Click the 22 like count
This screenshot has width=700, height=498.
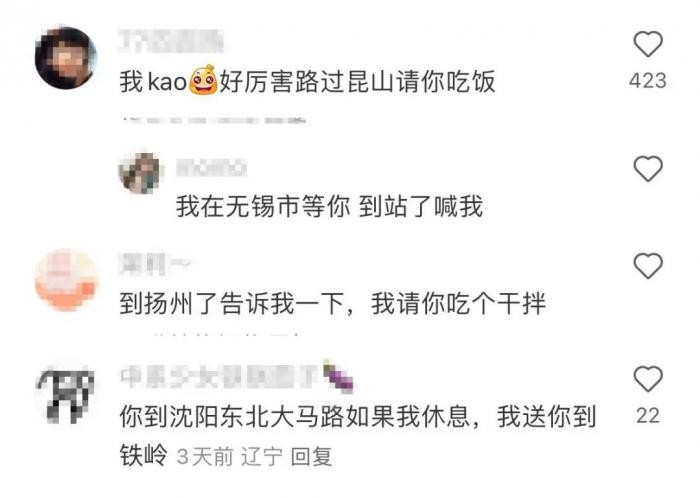click(648, 416)
